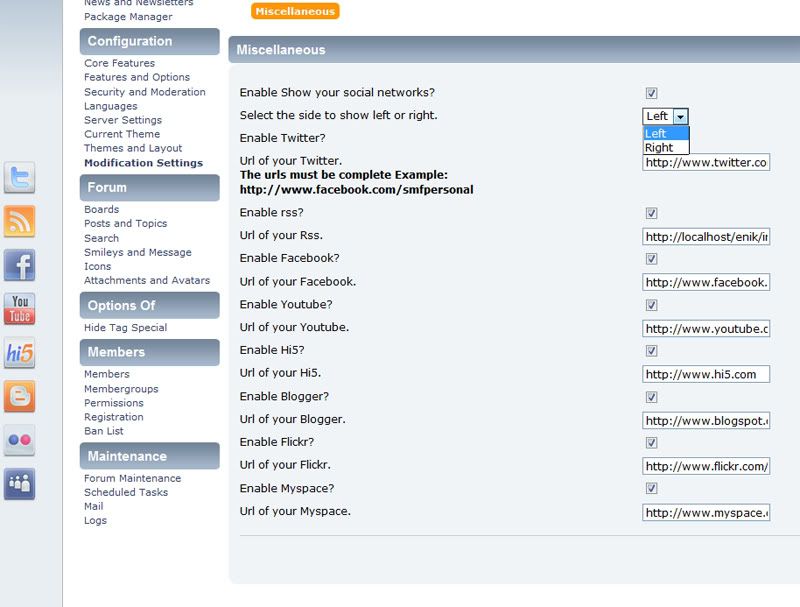Toggle the Enable Flickr checkbox
Image resolution: width=800 pixels, height=607 pixels.
coord(652,442)
